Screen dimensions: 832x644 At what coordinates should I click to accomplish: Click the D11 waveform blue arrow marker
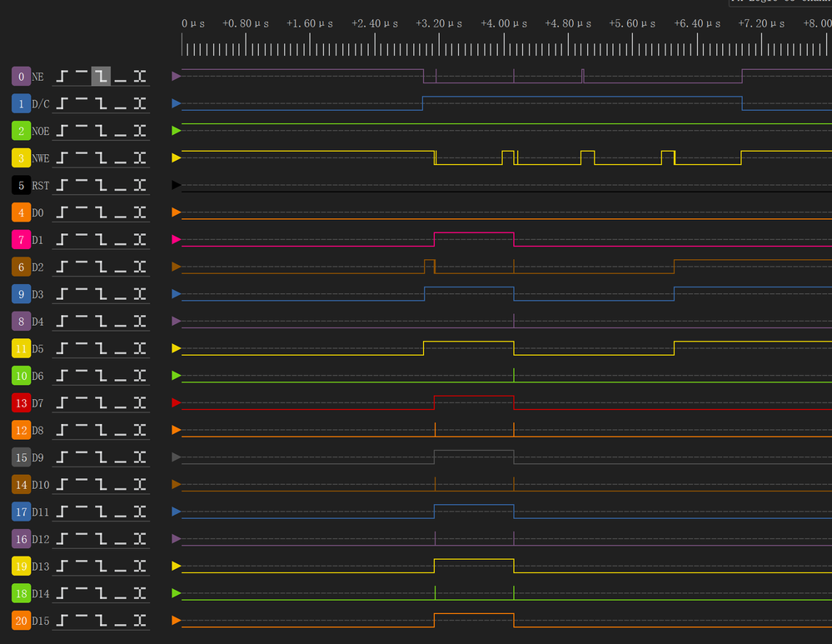coord(177,512)
